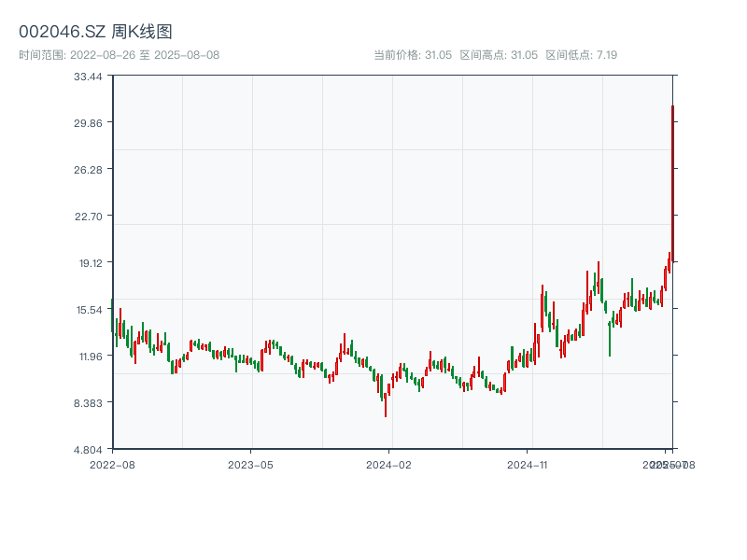Viewport: 747px width, 560px height.
Task: Click the chart title 002046.SZ 周K线图
Action: pyautogui.click(x=95, y=32)
